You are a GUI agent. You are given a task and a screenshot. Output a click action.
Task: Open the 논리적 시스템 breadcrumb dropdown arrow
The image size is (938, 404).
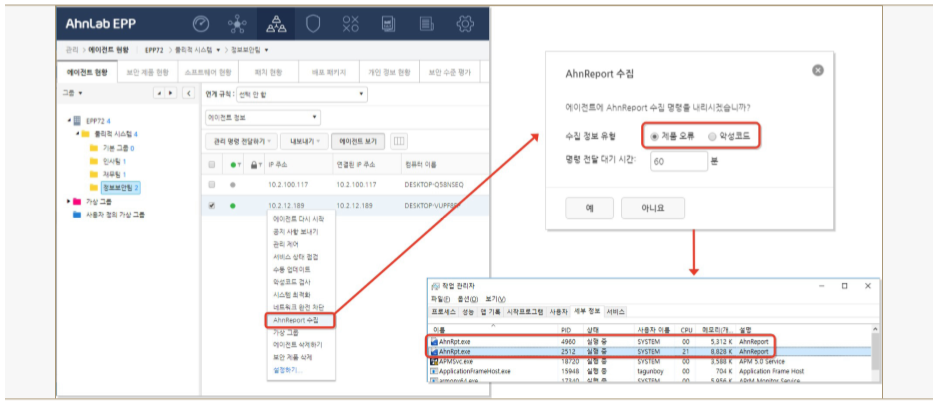(219, 50)
